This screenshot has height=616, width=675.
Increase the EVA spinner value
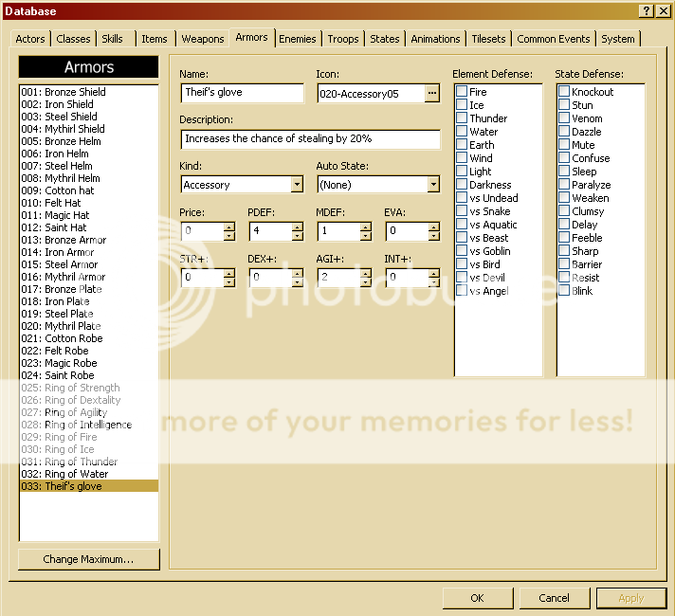click(433, 226)
